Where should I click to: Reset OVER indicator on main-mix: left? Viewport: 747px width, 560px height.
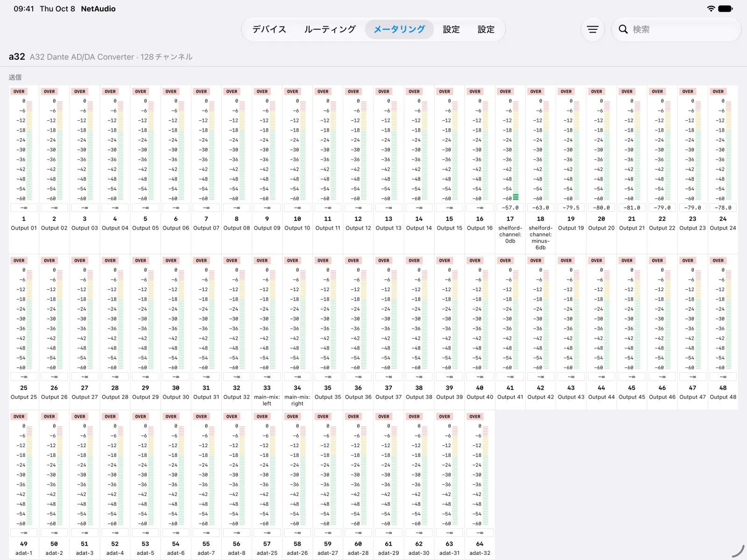click(262, 260)
